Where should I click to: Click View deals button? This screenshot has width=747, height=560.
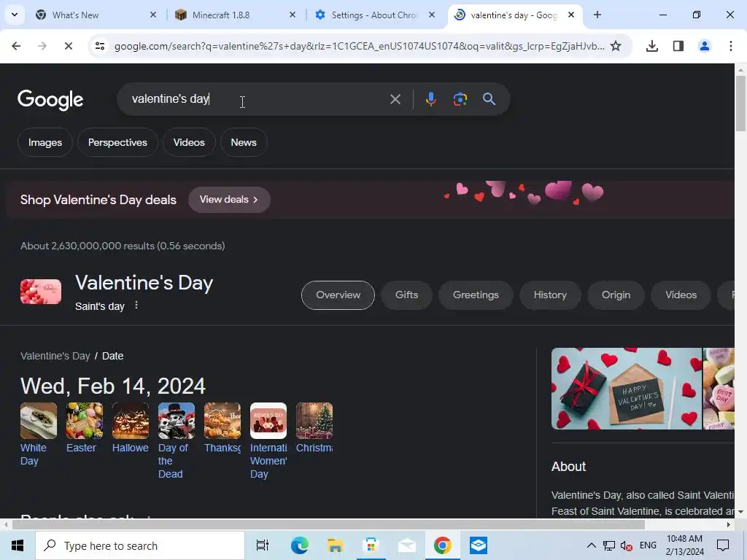229,200
